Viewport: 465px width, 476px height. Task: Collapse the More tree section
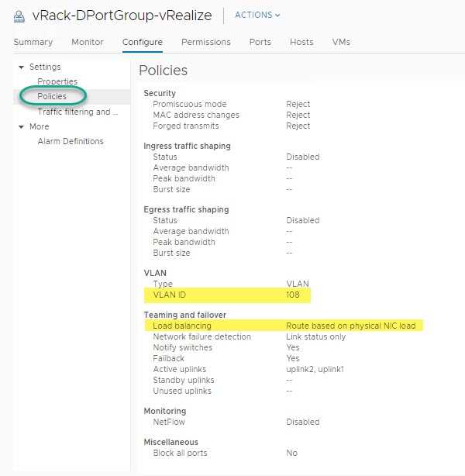(21, 127)
